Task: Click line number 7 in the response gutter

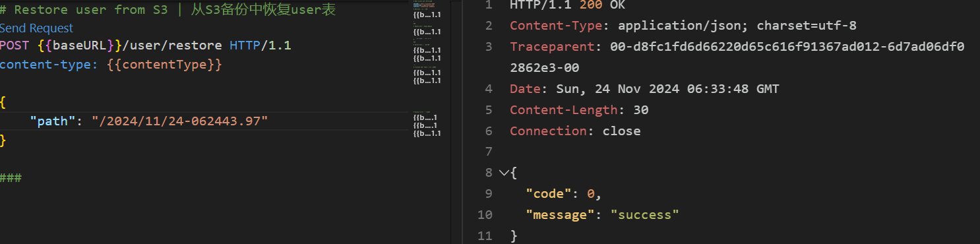Action: 489,152
